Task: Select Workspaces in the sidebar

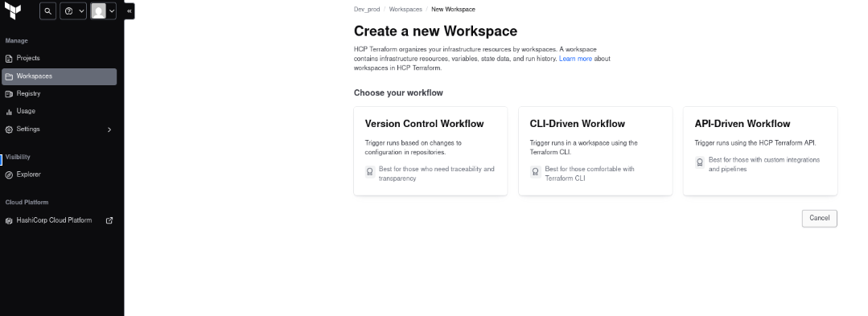Action: tap(60, 76)
